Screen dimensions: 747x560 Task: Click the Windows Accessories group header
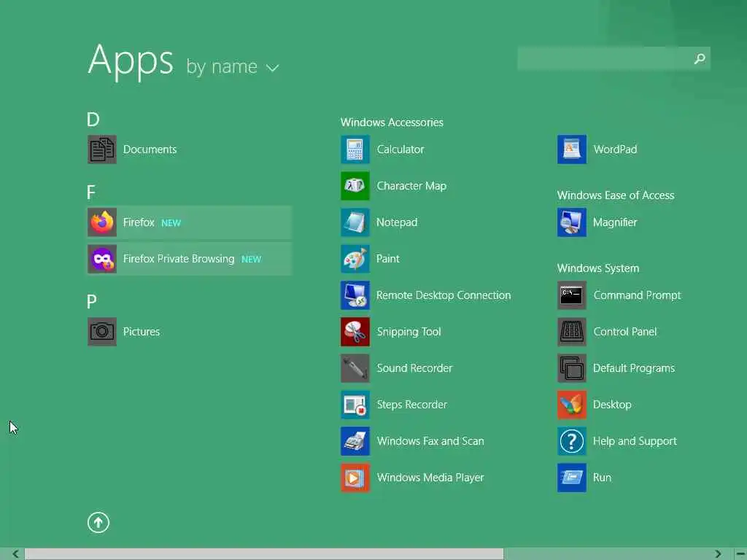(x=392, y=122)
